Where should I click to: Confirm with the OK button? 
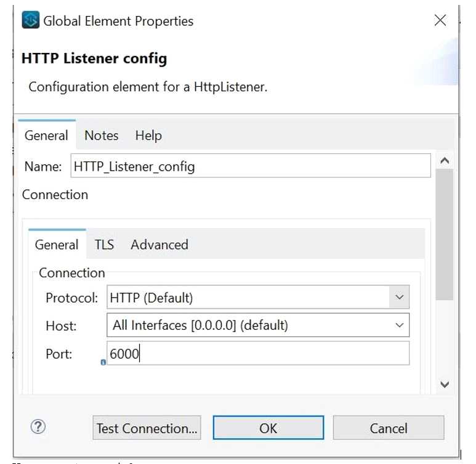(x=268, y=428)
